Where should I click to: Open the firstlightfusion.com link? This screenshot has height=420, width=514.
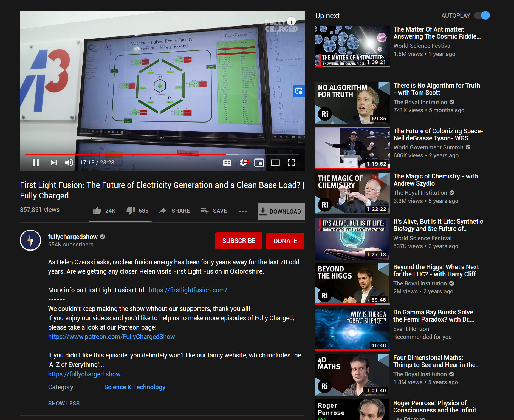coord(188,290)
